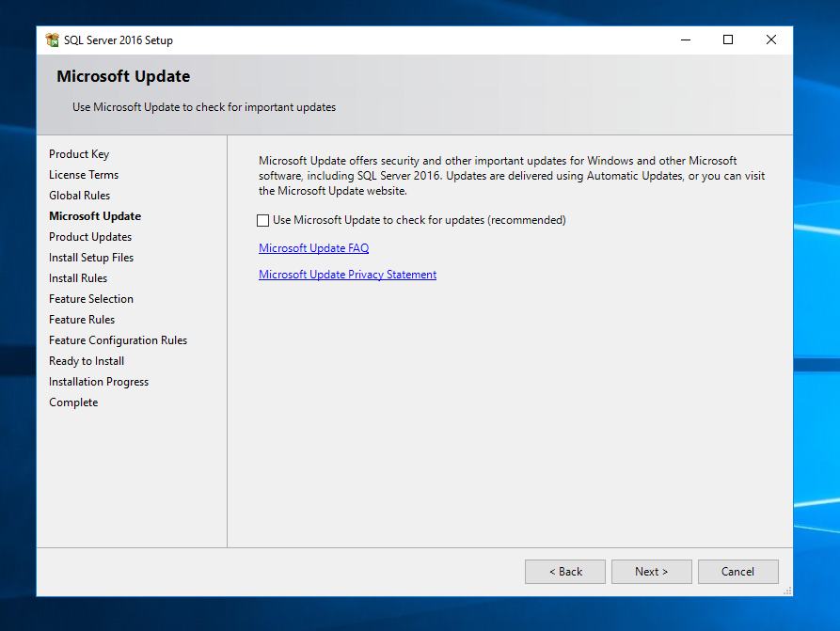The width and height of the screenshot is (840, 631).
Task: Open Microsoft Update Privacy Statement link
Action: [x=347, y=275]
